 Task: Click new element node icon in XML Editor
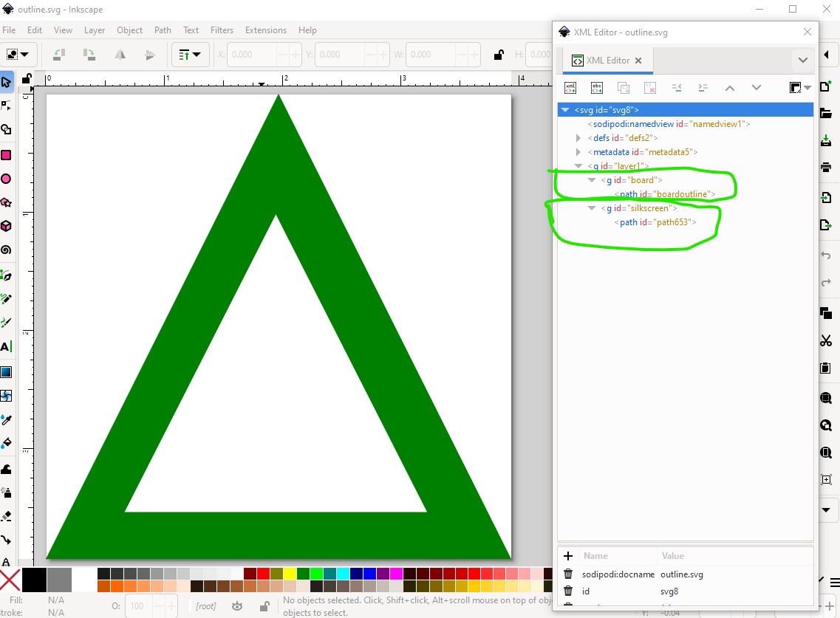[570, 88]
